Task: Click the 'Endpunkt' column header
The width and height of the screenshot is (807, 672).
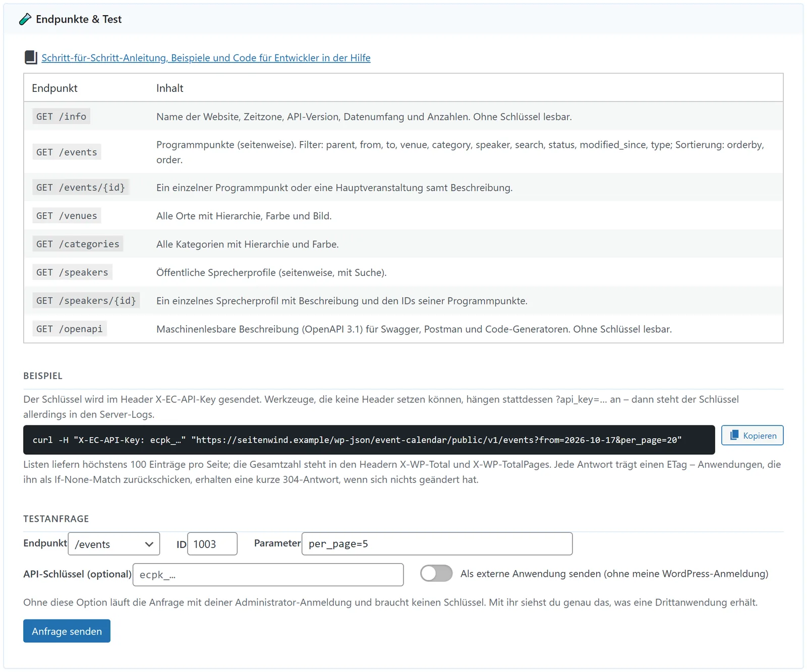Action: (x=54, y=88)
